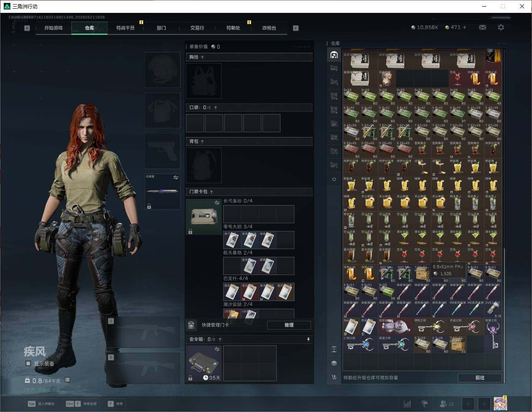Select the tall purple gem key item
Viewport: 532px width, 412px height.
click(493, 336)
